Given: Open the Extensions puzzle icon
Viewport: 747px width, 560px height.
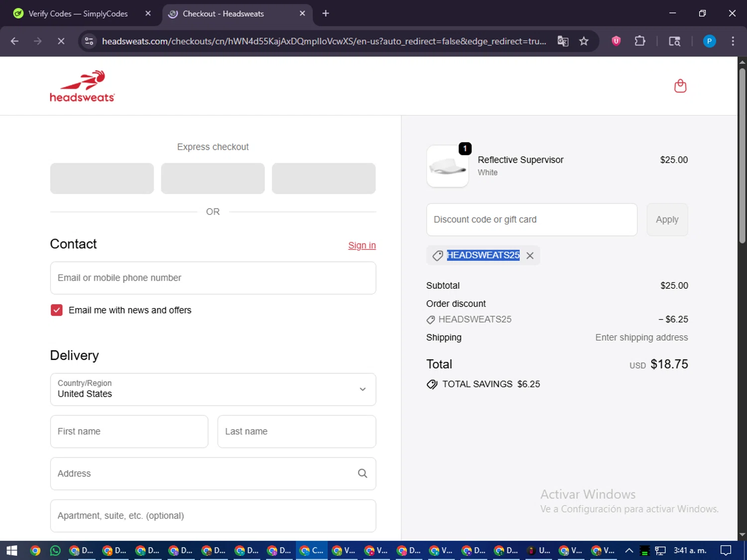Looking at the screenshot, I should pos(640,41).
